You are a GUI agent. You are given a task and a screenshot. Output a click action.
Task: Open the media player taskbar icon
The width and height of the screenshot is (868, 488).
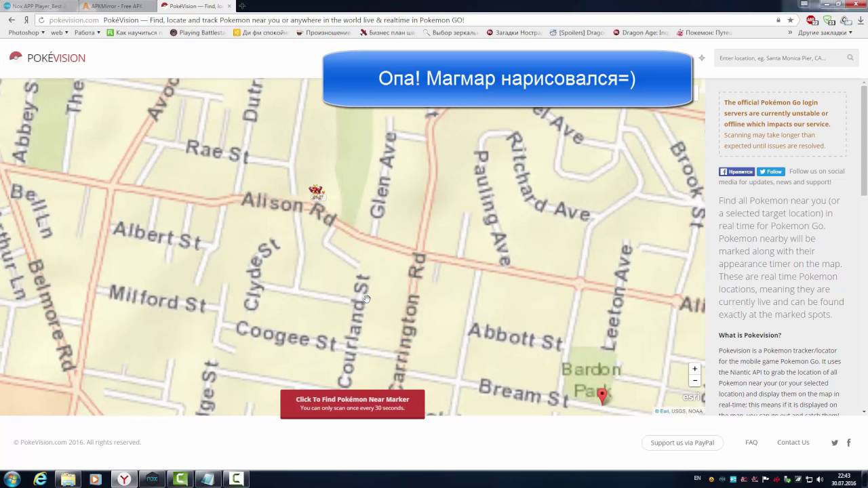95,479
